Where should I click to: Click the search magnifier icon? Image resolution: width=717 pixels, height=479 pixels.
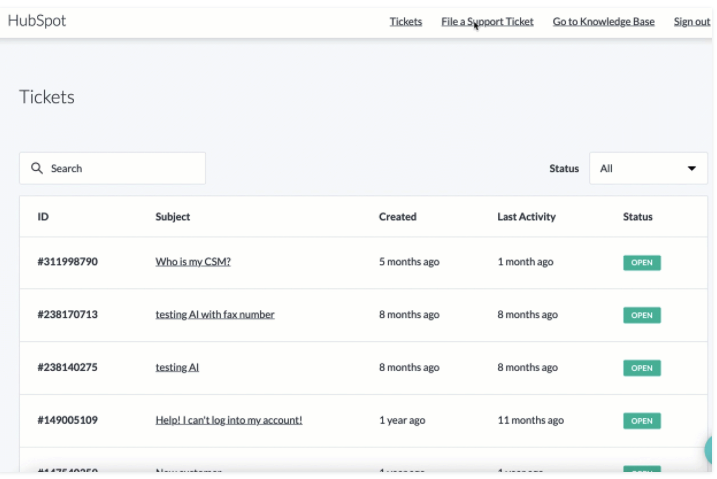[x=37, y=168]
